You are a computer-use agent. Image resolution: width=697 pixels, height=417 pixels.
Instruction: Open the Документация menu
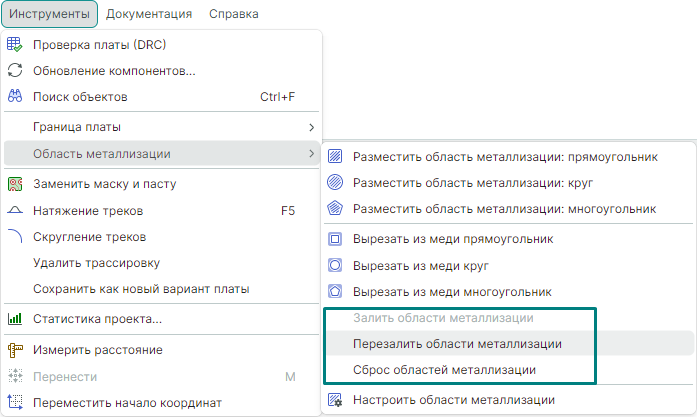[149, 15]
